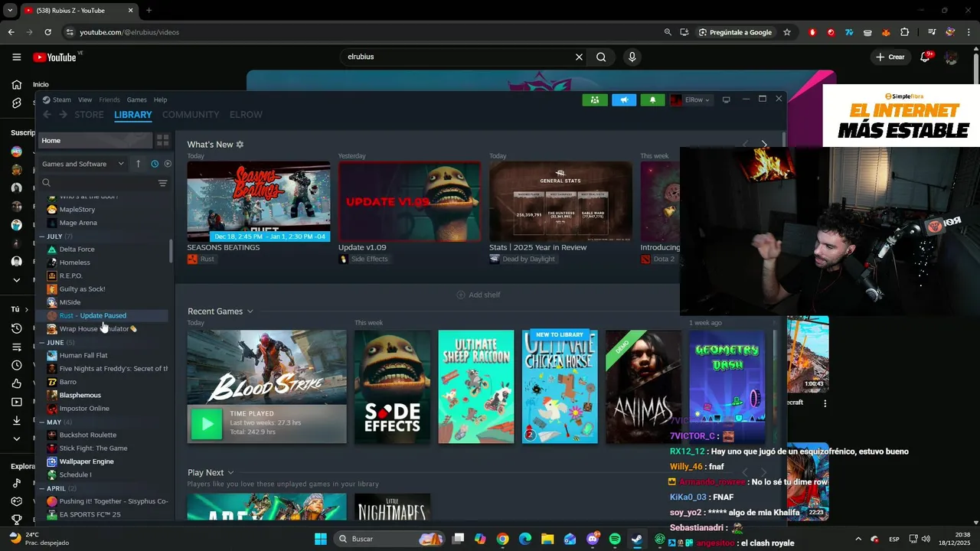Go forward in Steam navigation

(64, 115)
